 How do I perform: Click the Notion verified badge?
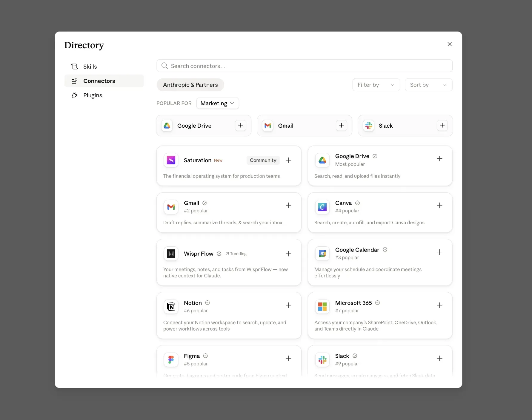pyautogui.click(x=207, y=302)
